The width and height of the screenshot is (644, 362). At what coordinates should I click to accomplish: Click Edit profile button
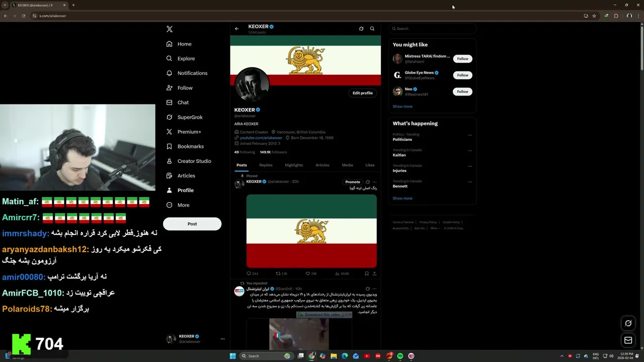(x=363, y=93)
